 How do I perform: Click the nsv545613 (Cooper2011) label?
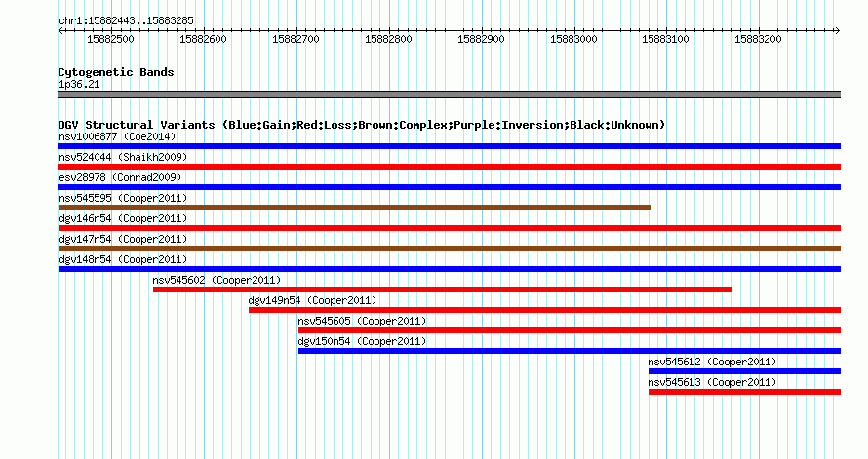[713, 382]
